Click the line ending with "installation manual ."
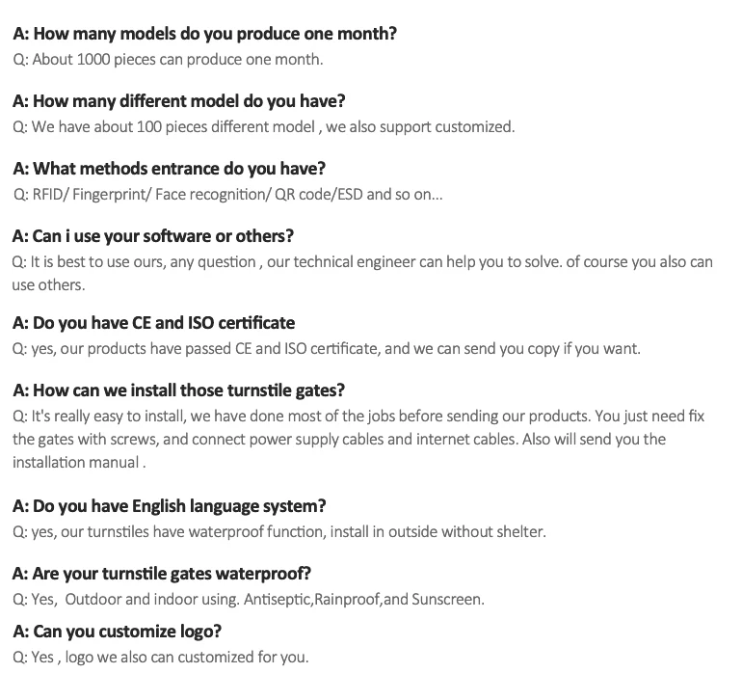742x700 pixels. click(78, 462)
